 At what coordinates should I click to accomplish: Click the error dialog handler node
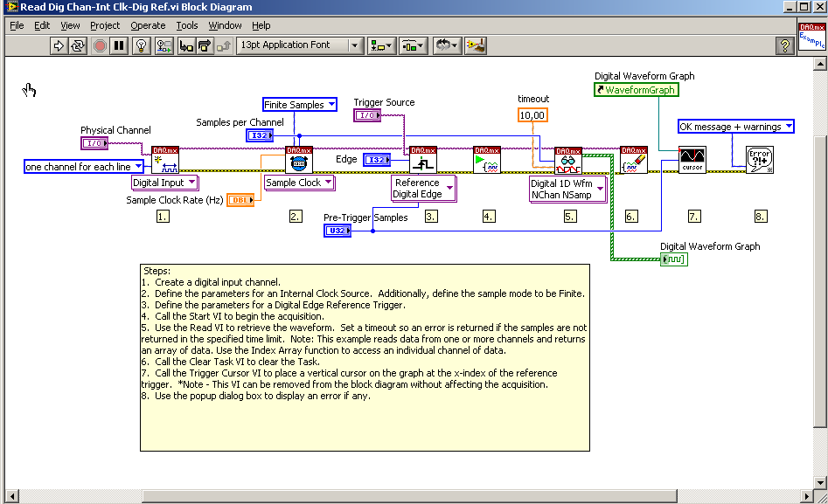coord(759,160)
